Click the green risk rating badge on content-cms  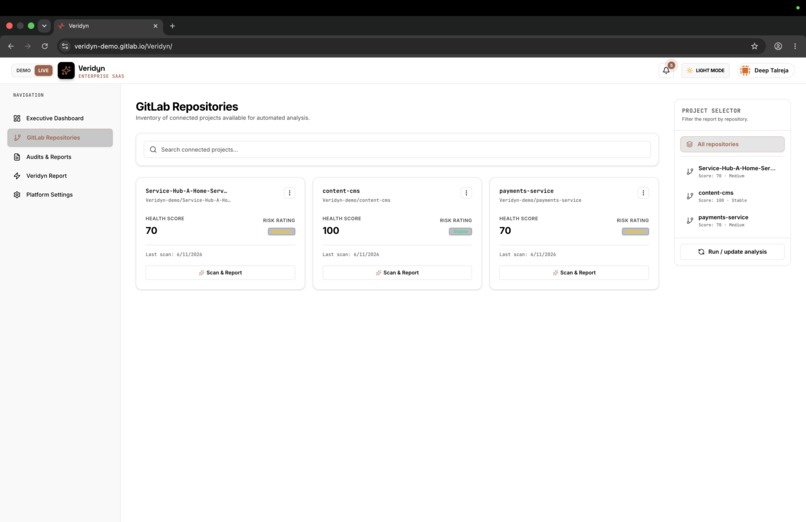click(461, 232)
